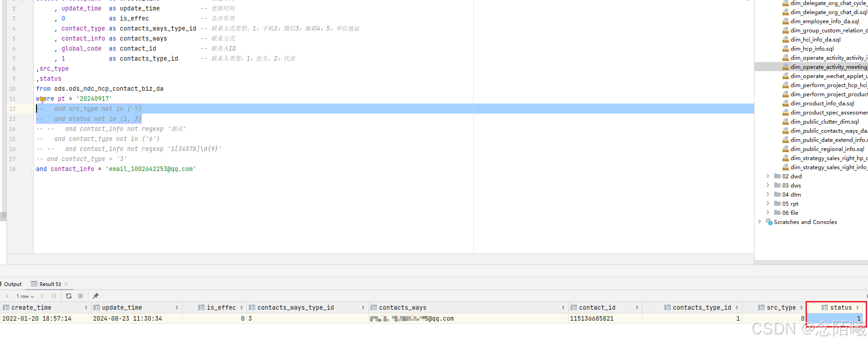Click the contact_id column header

[x=605, y=308]
